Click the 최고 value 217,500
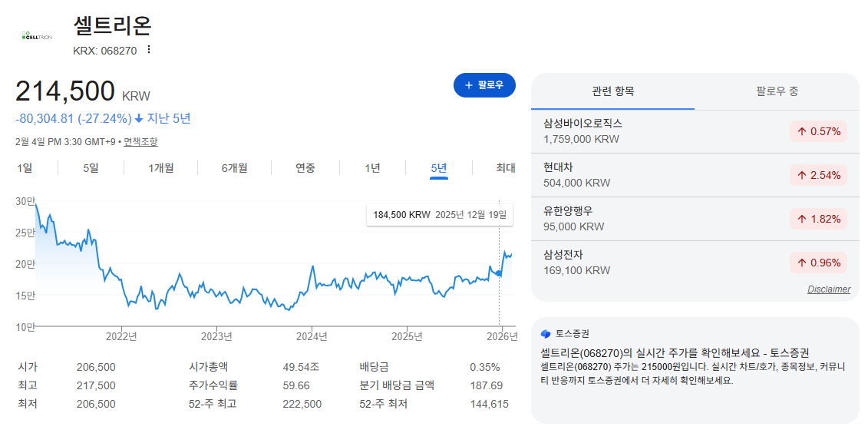868x433 pixels. click(97, 386)
